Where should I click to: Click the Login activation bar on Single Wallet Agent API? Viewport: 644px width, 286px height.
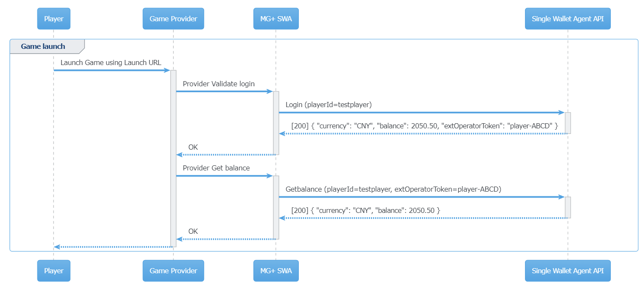pos(567,123)
